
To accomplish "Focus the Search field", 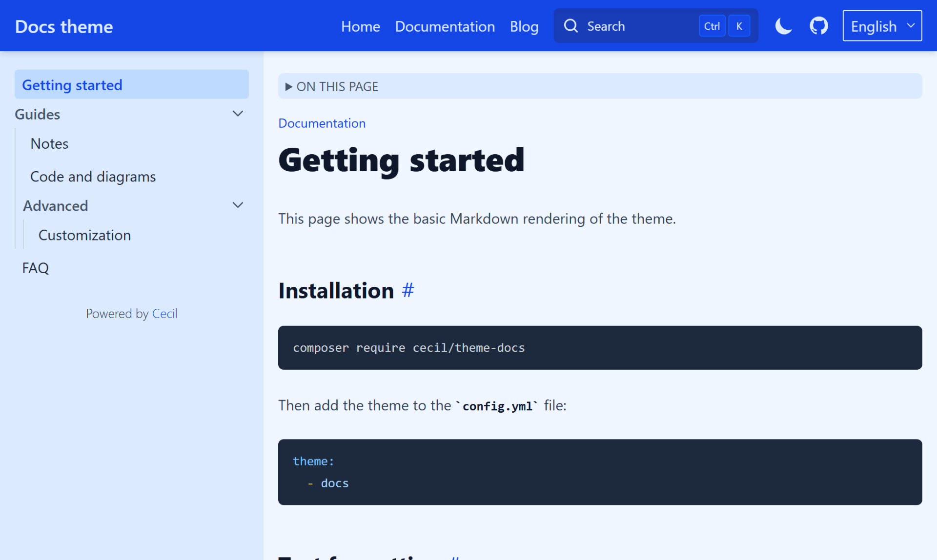I will point(655,26).
